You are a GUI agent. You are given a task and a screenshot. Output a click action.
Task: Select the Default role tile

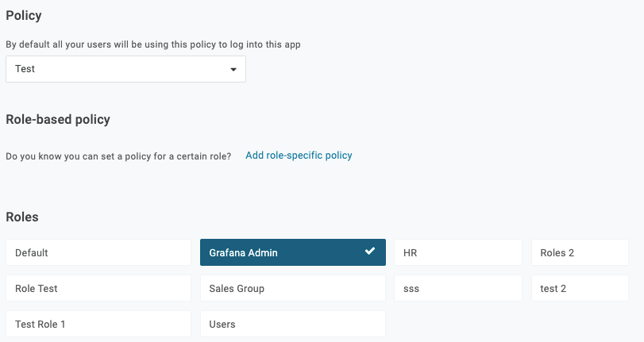(x=98, y=252)
